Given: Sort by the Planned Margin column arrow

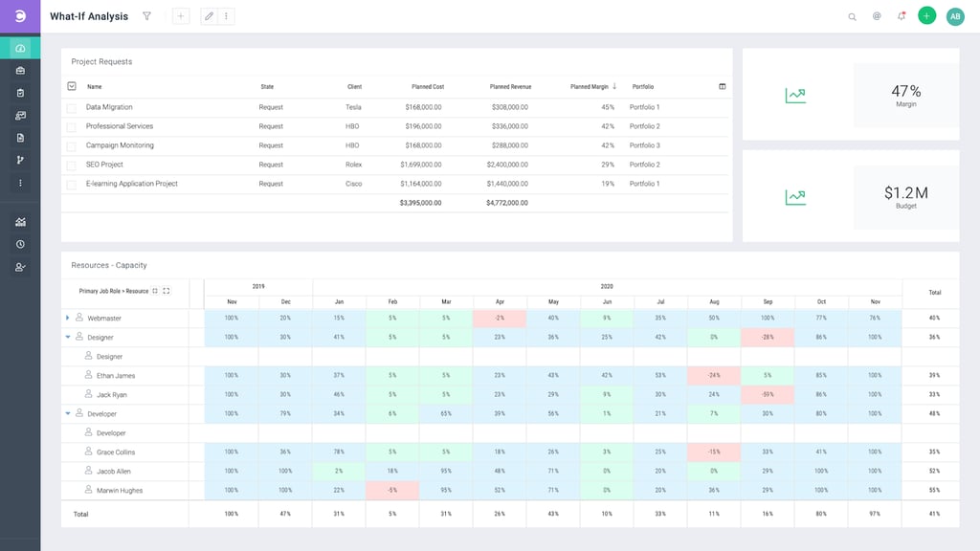Looking at the screenshot, I should [612, 86].
